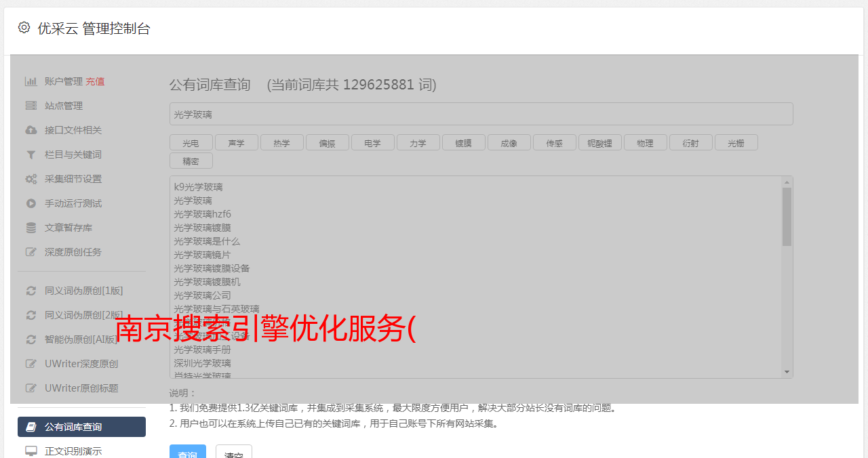Click the 热学 tag button
The height and width of the screenshot is (458, 868).
coord(281,142)
